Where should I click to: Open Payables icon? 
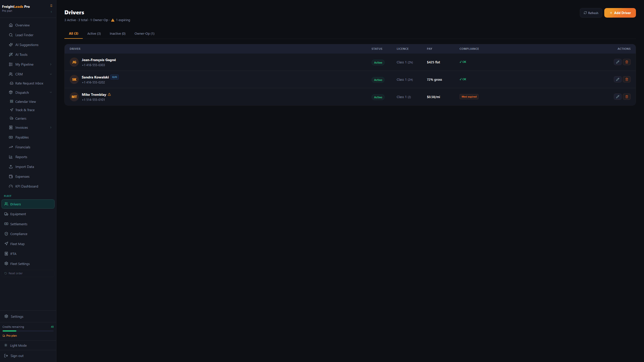(x=11, y=137)
